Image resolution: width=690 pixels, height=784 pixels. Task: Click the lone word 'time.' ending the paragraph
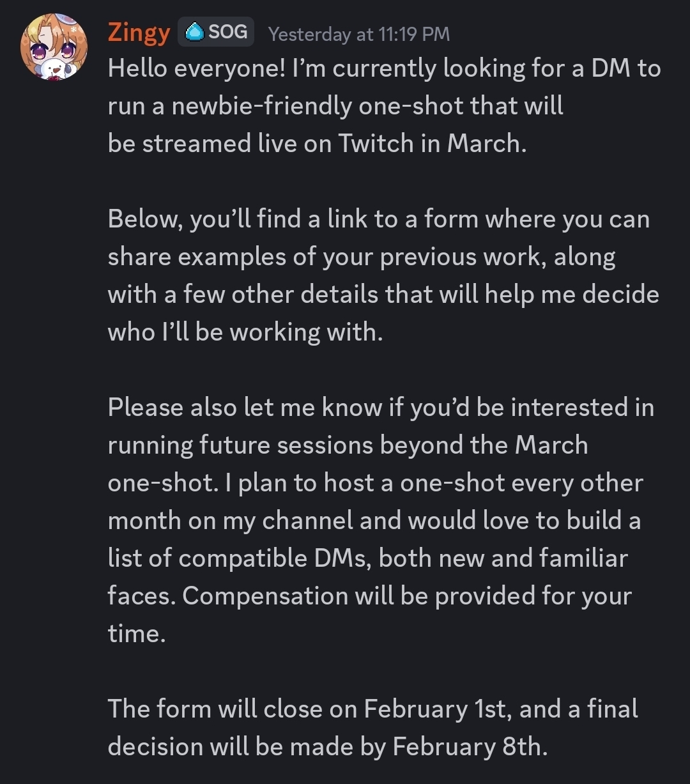137,634
